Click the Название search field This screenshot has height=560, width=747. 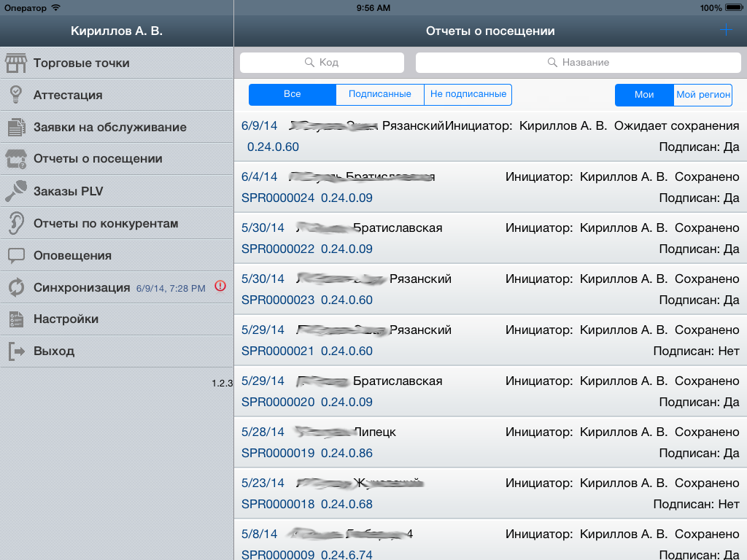pos(578,63)
